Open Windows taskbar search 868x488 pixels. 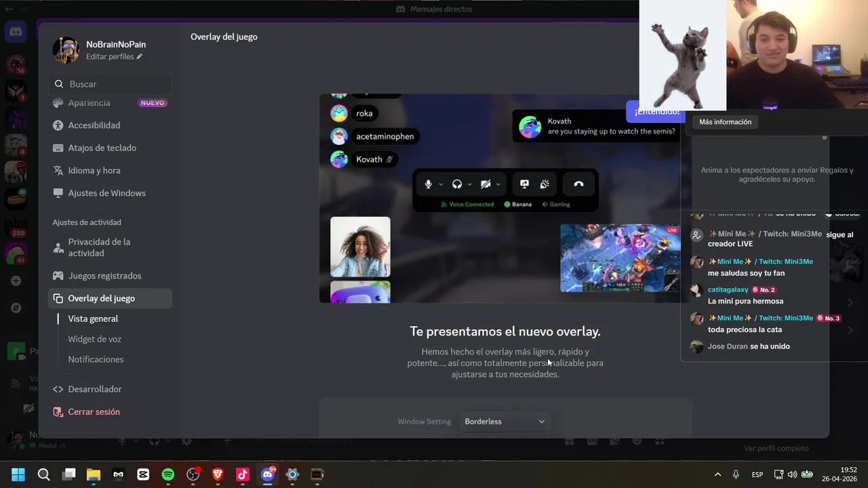[x=43, y=474]
